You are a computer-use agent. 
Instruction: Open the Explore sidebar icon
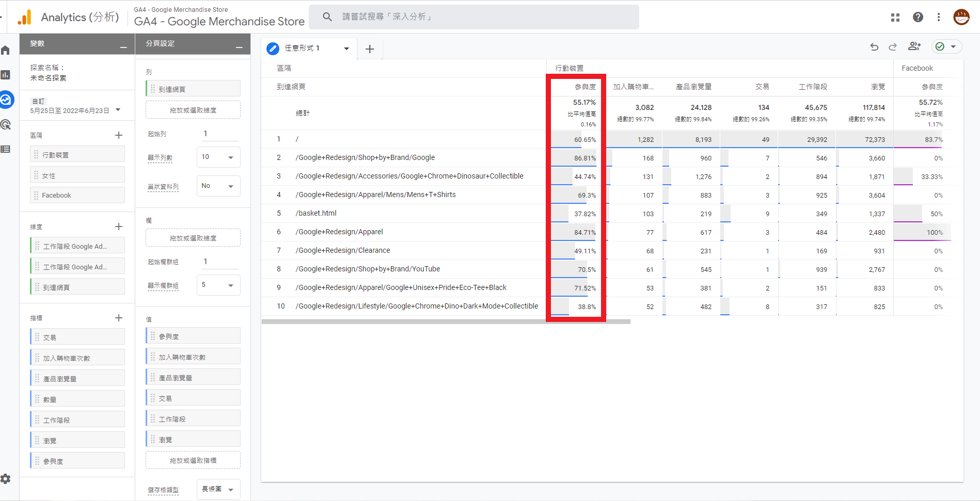pos(6,100)
